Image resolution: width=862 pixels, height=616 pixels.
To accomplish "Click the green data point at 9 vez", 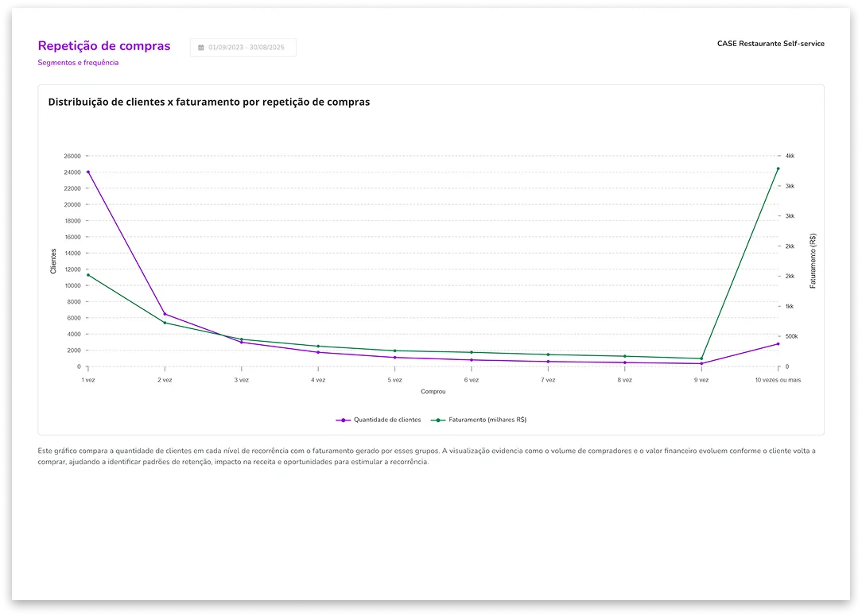I will (701, 358).
